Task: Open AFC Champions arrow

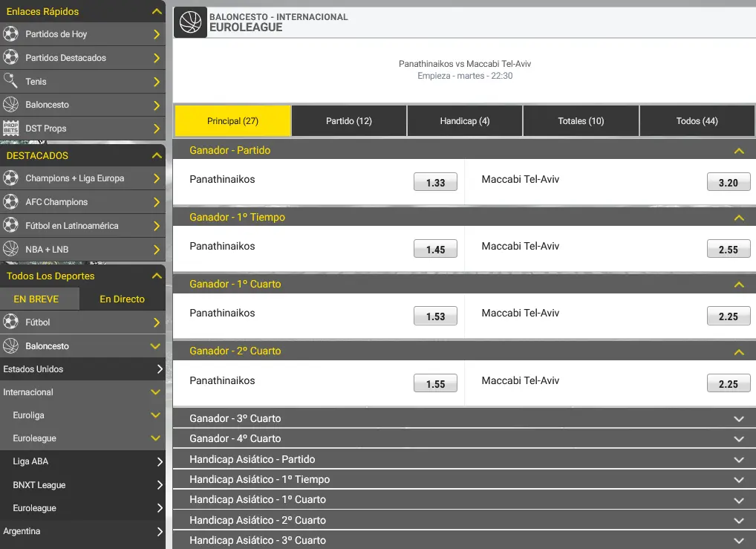Action: pyautogui.click(x=156, y=202)
